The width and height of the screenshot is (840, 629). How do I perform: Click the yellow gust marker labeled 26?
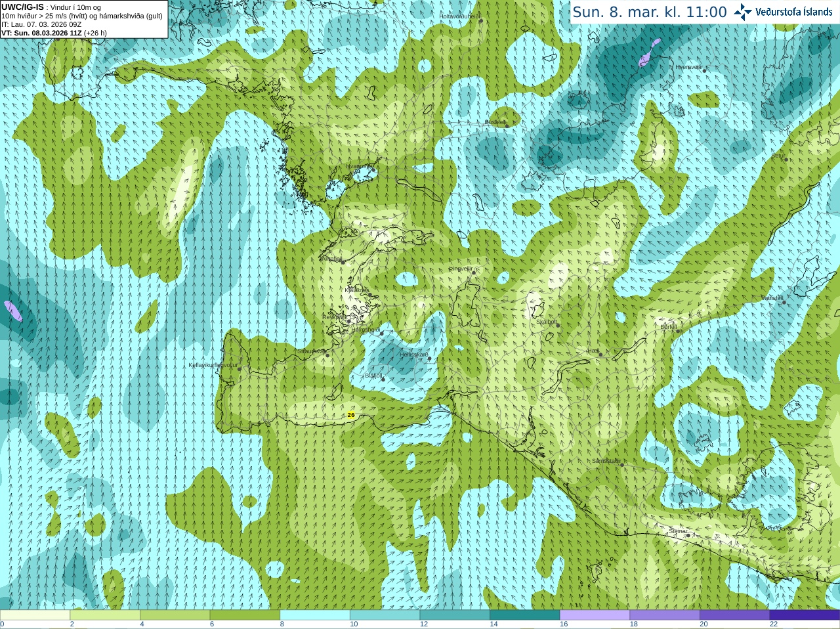click(351, 415)
